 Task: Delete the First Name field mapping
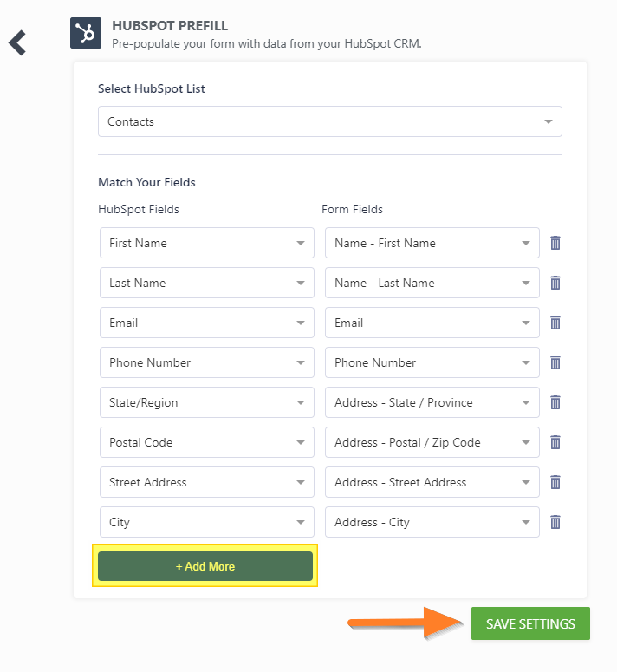click(x=555, y=243)
